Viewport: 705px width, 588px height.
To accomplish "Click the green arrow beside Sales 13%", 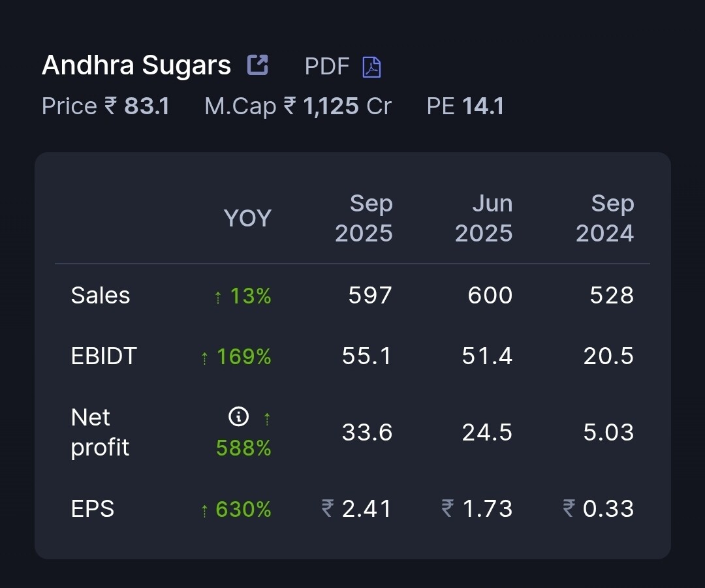I will point(218,298).
